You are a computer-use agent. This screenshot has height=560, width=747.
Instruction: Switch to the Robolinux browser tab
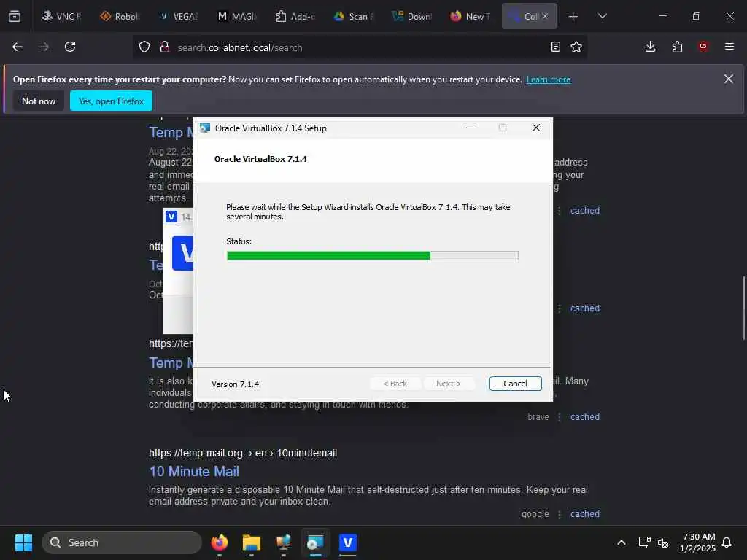click(120, 16)
